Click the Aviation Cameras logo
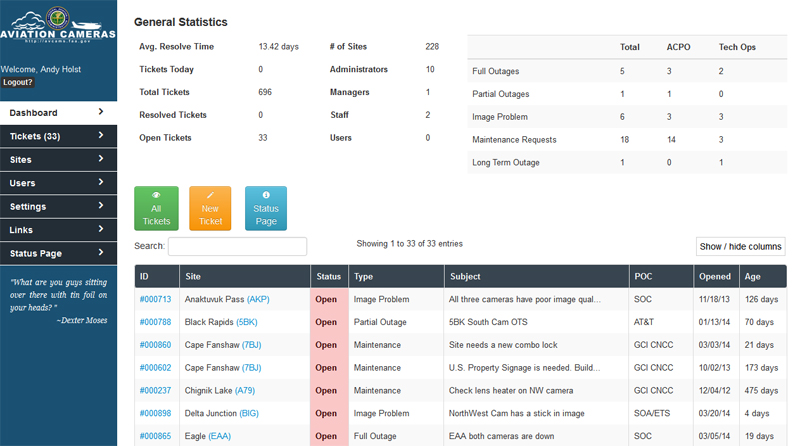This screenshot has width=800, height=446. click(58, 28)
